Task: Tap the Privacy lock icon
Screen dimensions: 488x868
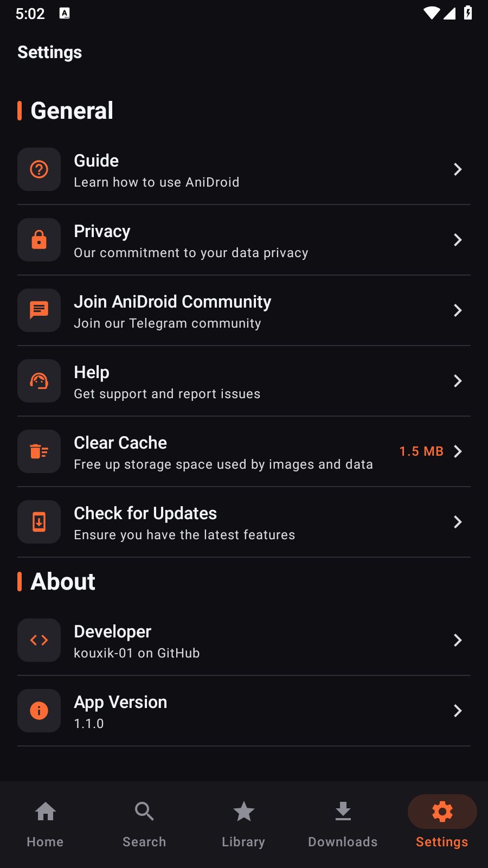Action: click(39, 240)
